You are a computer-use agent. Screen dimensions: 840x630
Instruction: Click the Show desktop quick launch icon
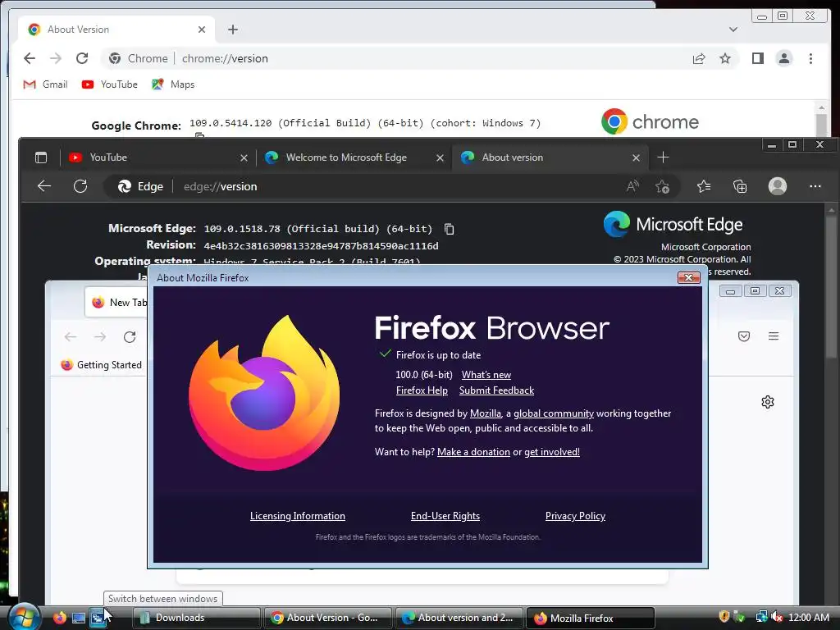[79, 618]
